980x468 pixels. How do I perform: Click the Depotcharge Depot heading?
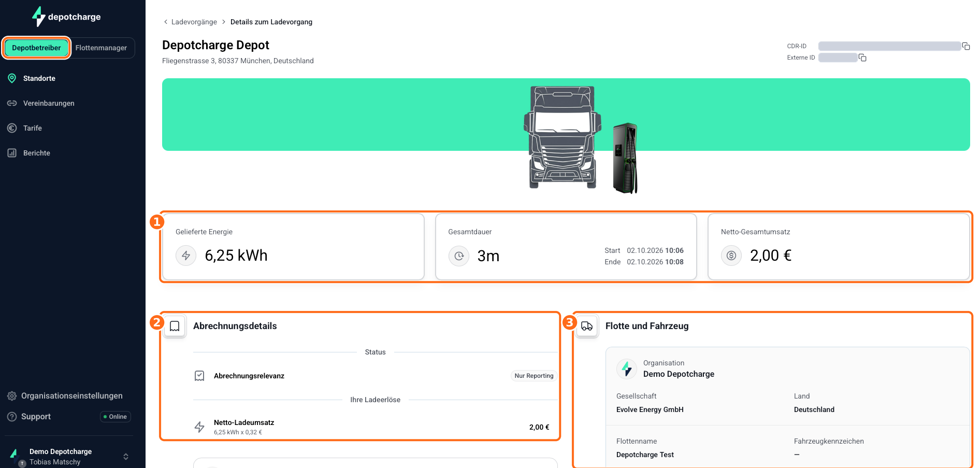coord(215,45)
